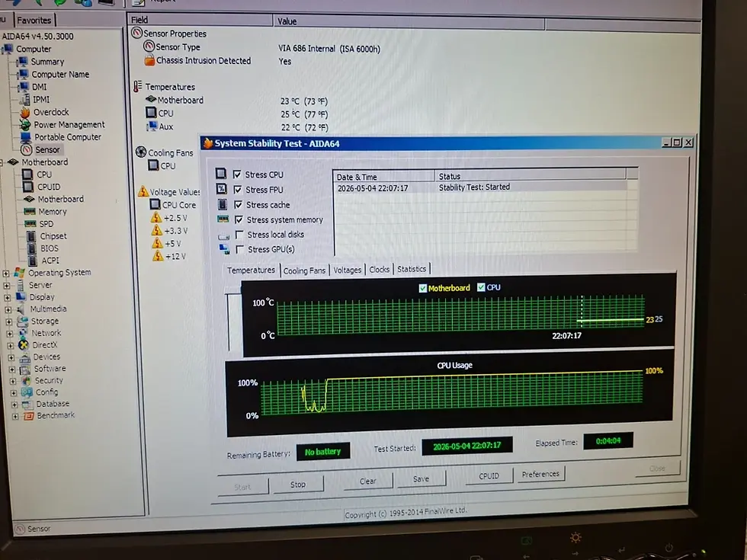Click the Clear button
Viewport: 747px width, 560px height.
click(x=367, y=481)
